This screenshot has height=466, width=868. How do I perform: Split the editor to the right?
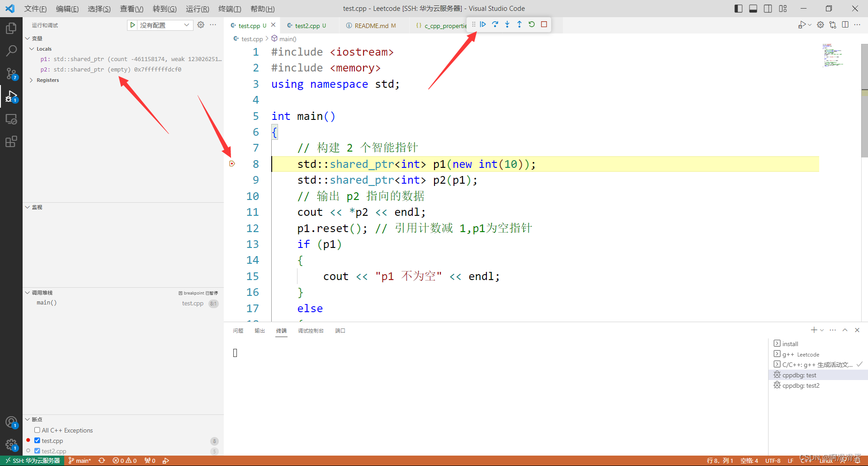click(845, 25)
